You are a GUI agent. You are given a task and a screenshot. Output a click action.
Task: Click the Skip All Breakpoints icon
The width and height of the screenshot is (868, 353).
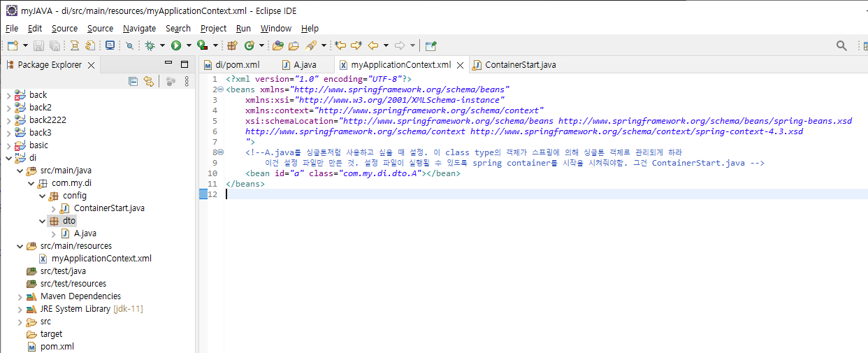(x=129, y=45)
